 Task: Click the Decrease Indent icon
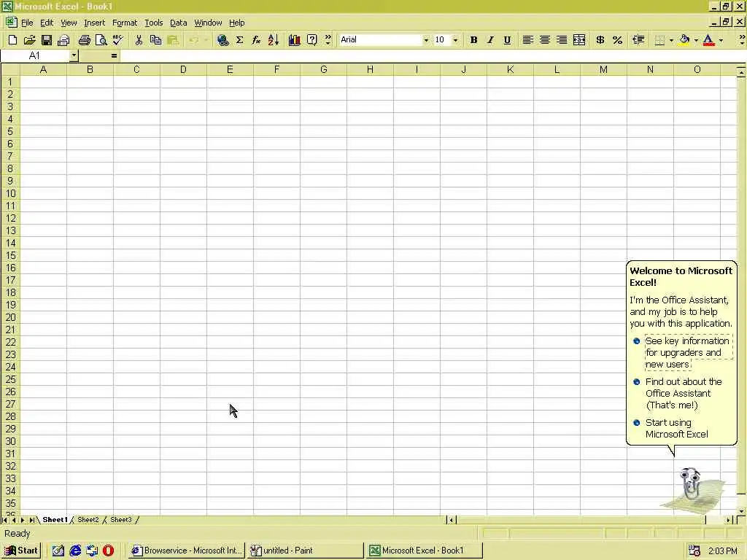coord(638,40)
